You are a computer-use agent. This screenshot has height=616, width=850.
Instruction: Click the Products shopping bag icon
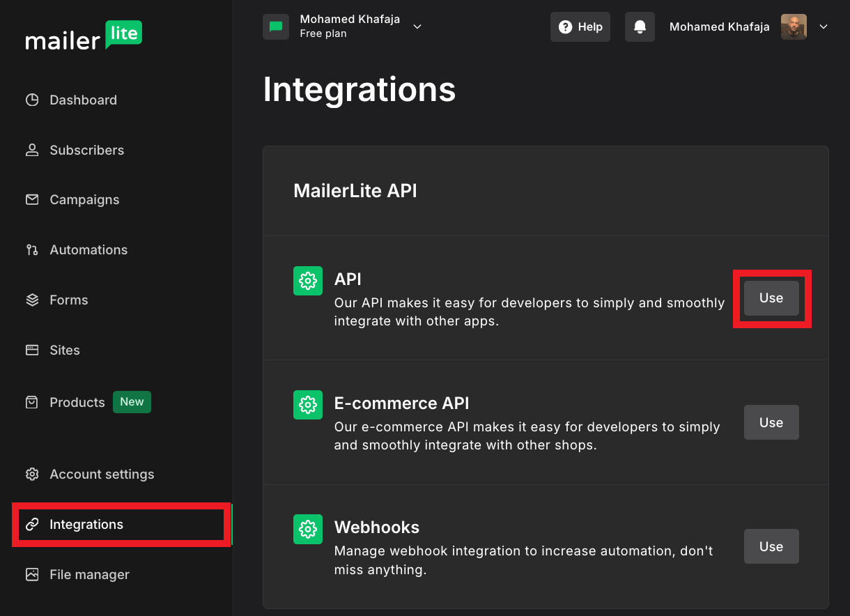pos(32,402)
